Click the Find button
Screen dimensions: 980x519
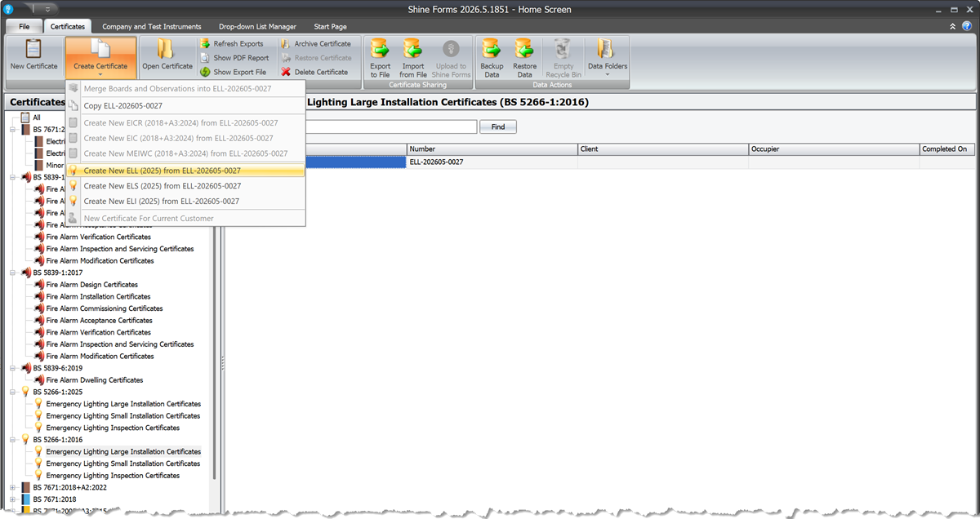497,127
